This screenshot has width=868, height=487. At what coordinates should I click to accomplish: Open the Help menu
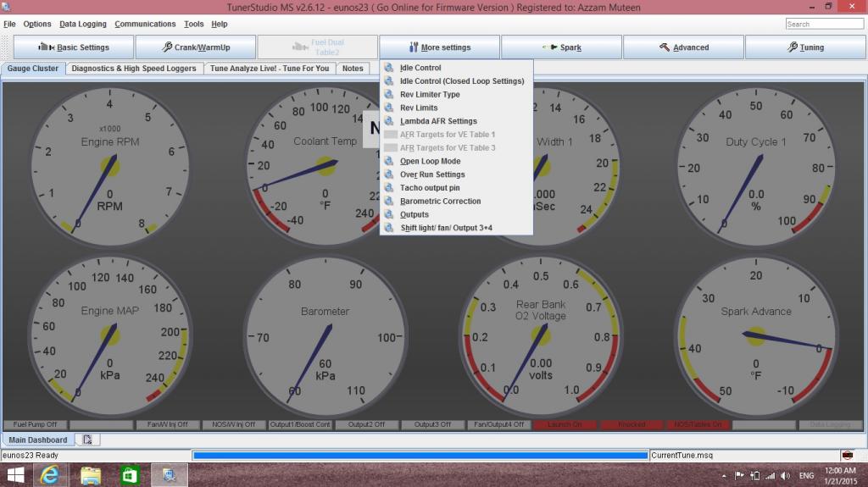tap(220, 24)
